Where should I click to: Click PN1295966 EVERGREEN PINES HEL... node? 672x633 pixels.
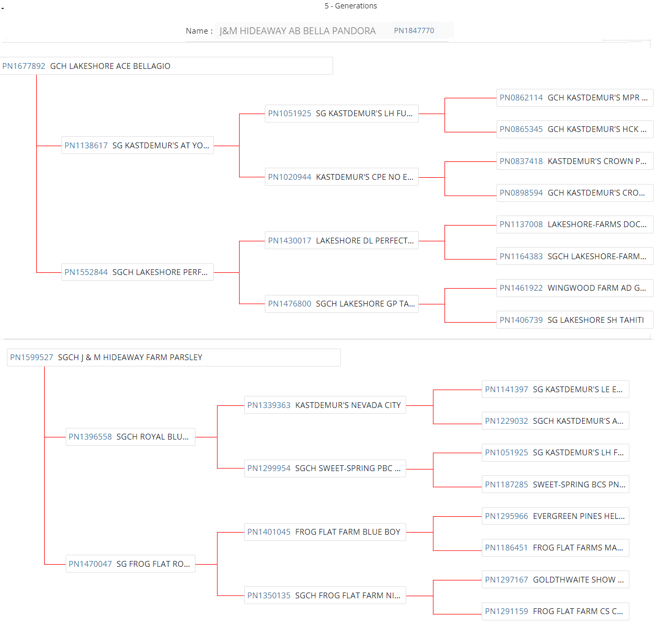tap(555, 516)
